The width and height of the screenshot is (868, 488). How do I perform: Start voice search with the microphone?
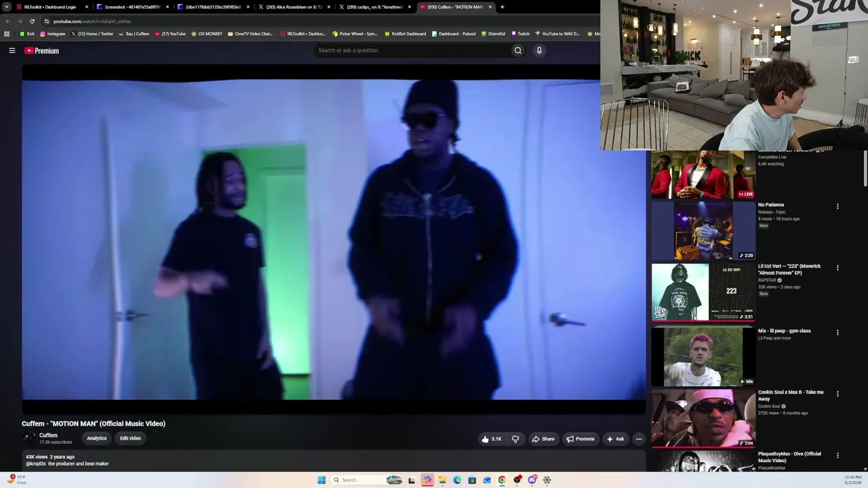(x=539, y=50)
